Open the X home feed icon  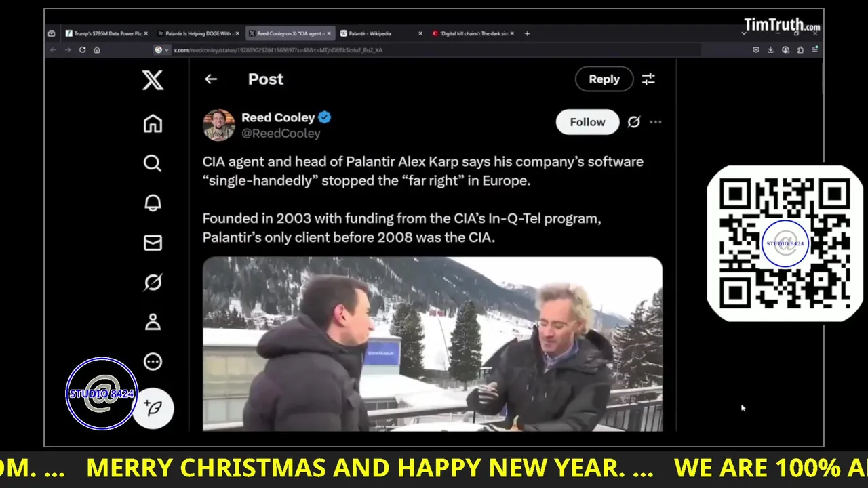(x=153, y=123)
